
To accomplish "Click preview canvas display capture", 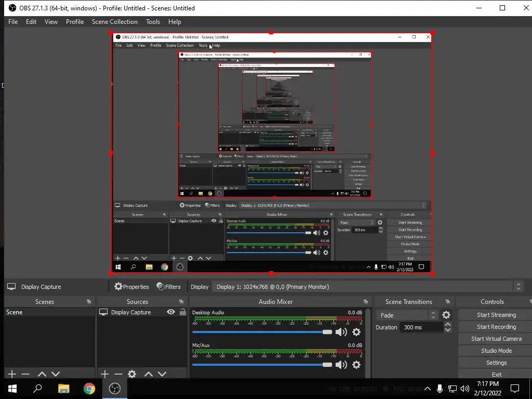I will (x=271, y=153).
